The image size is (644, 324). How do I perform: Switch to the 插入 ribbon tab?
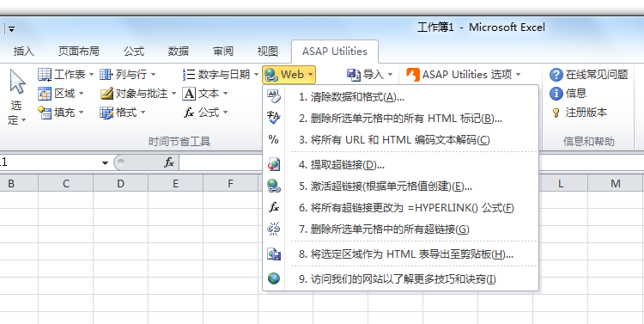24,52
